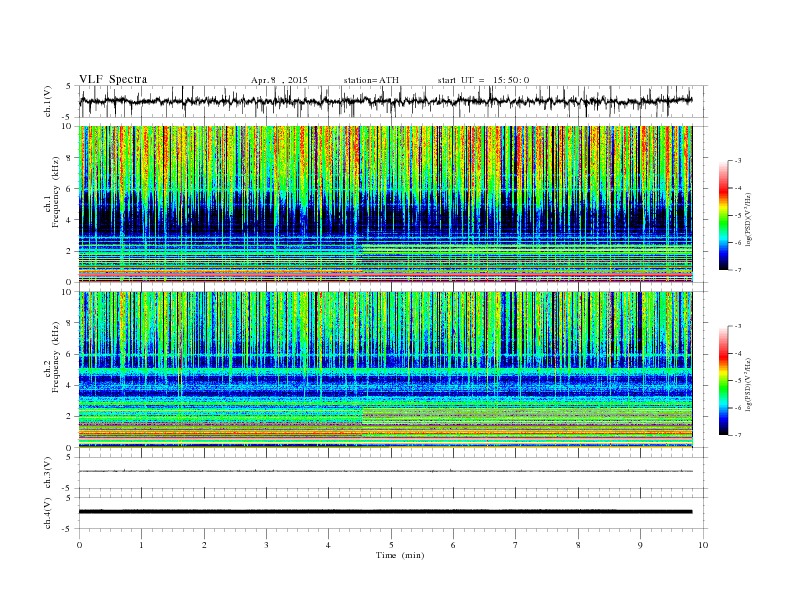The image size is (792, 612).
Task: Click the "2" kHz tick on ch.2 frequency axis
Action: pos(70,417)
